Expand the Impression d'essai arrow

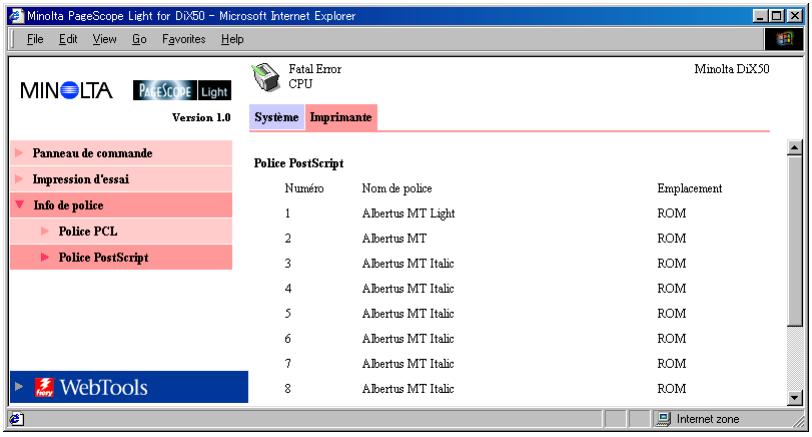[19, 179]
